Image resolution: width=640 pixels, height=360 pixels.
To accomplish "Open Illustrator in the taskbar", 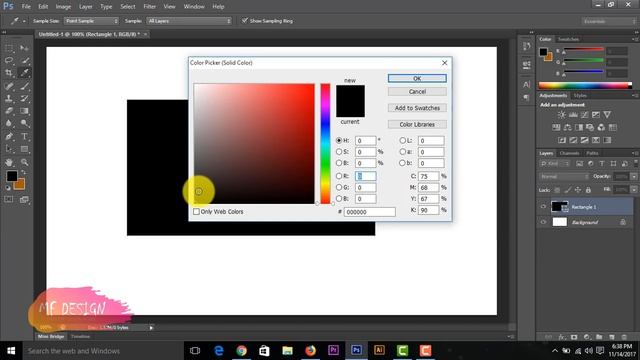I will 379,350.
